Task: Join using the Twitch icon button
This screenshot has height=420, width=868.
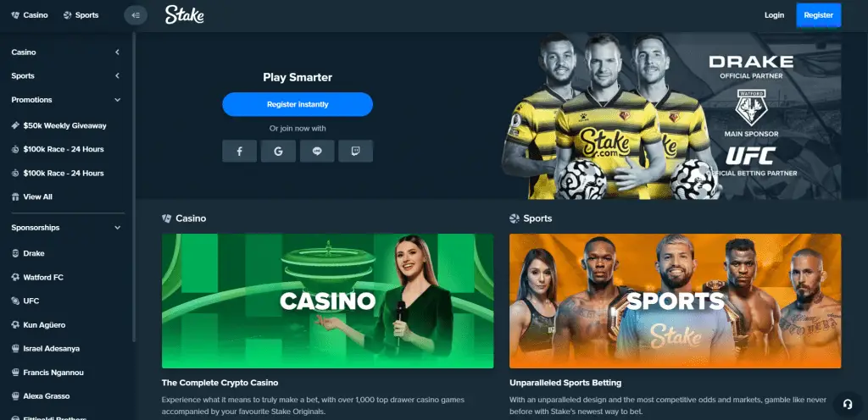Action: [x=355, y=151]
